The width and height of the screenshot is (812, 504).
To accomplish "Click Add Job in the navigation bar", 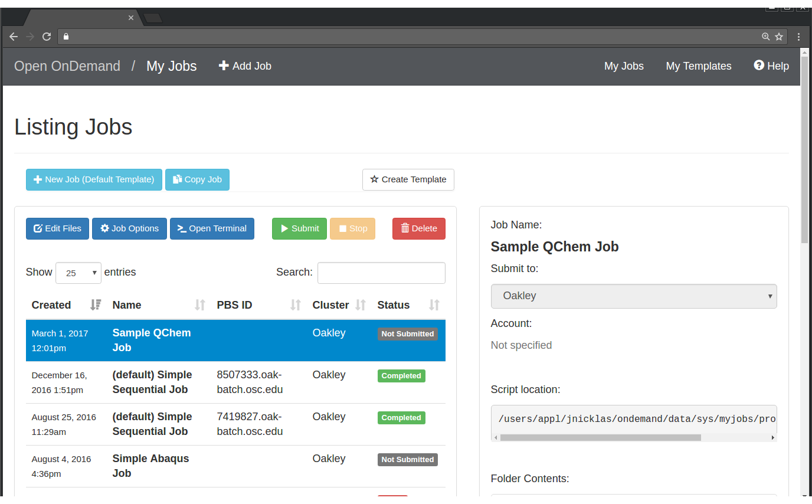I will point(245,66).
